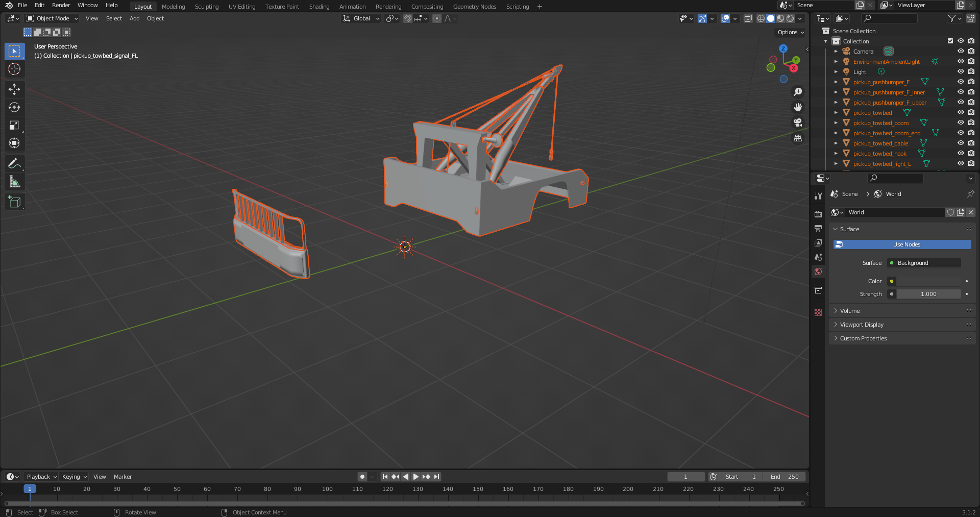This screenshot has height=517, width=980.
Task: Toggle visibility of pickup_towbed_hook
Action: pyautogui.click(x=960, y=153)
